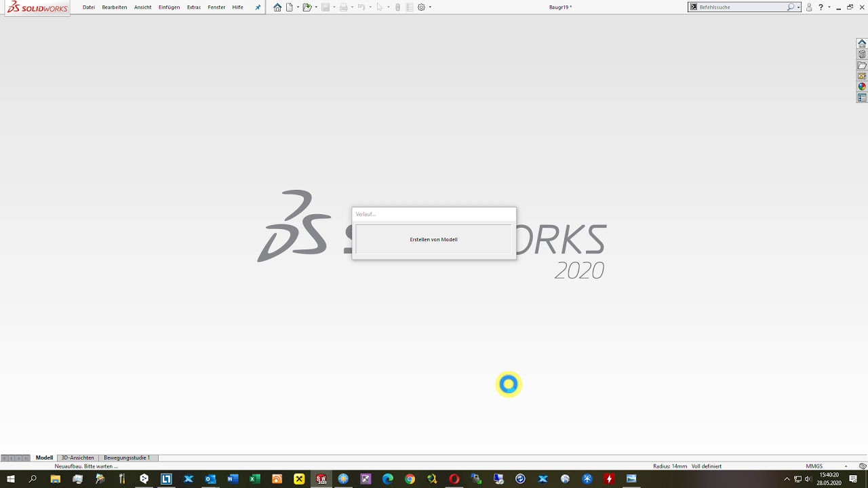Image resolution: width=868 pixels, height=488 pixels.
Task: Open the Extras menu
Action: (194, 7)
